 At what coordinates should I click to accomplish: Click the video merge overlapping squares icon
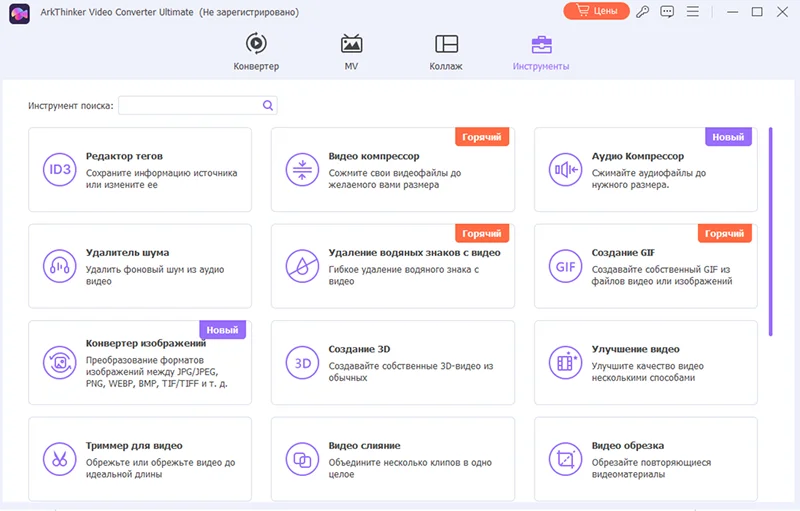click(x=303, y=459)
